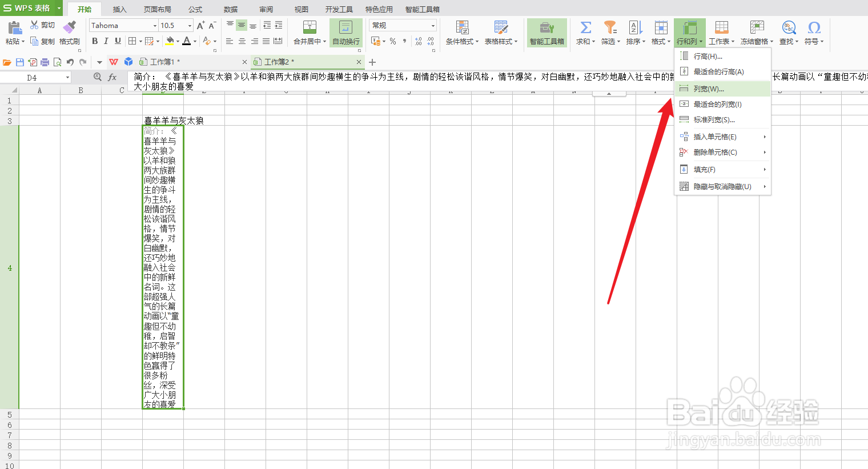Click the Cut (剪切) scissors button

coord(43,25)
